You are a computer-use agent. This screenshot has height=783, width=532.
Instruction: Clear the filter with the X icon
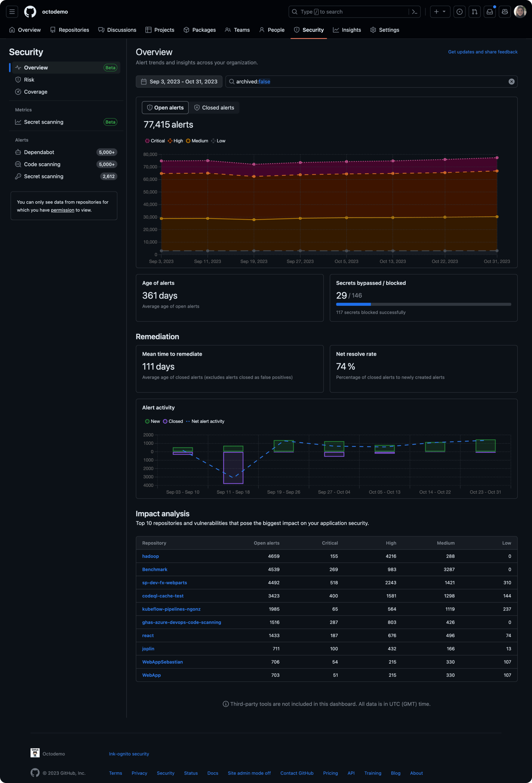[x=511, y=82]
